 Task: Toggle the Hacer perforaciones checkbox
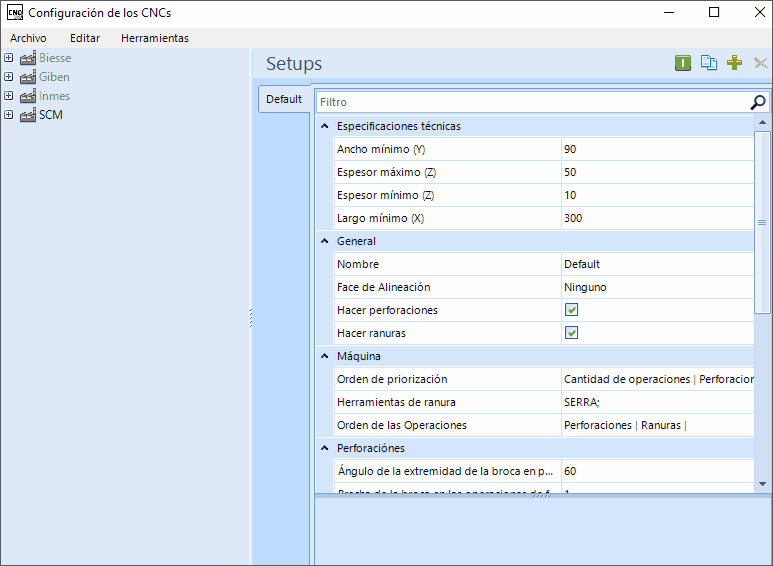pyautogui.click(x=571, y=310)
